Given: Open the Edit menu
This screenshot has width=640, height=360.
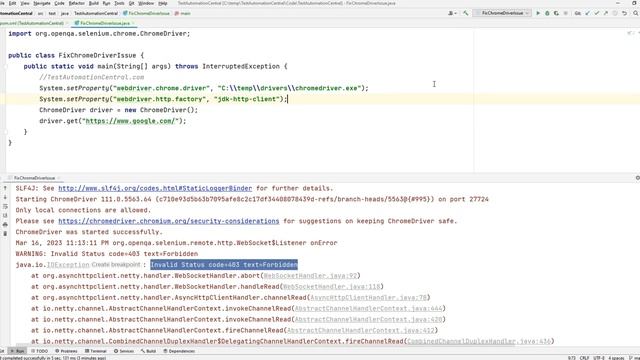Looking at the screenshot, I should pyautogui.click(x=13, y=3).
